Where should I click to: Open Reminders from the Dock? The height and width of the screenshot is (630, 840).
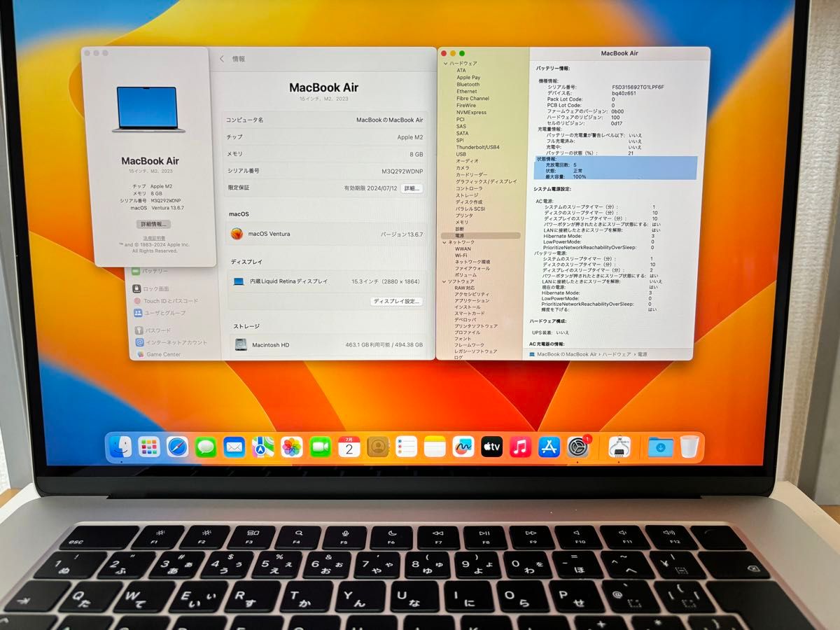[x=406, y=446]
